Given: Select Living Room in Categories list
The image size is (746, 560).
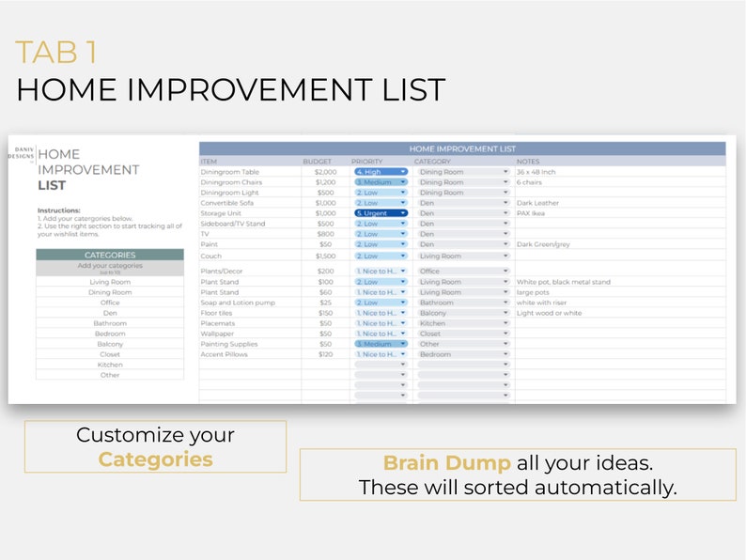Looking at the screenshot, I should coord(110,282).
